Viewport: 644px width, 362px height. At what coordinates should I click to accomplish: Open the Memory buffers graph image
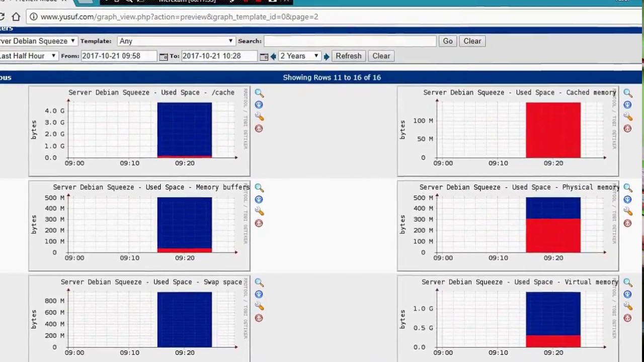click(x=139, y=226)
